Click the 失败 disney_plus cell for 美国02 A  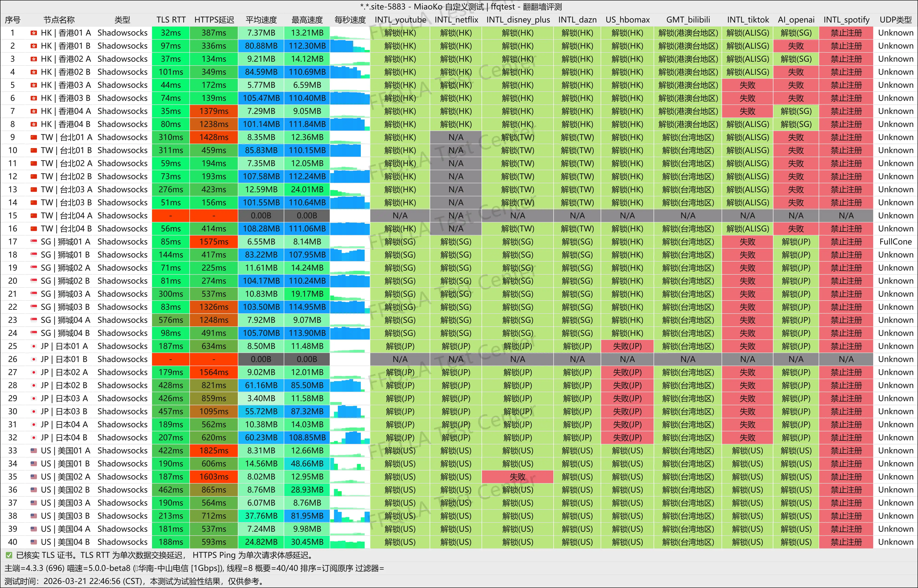pyautogui.click(x=517, y=477)
